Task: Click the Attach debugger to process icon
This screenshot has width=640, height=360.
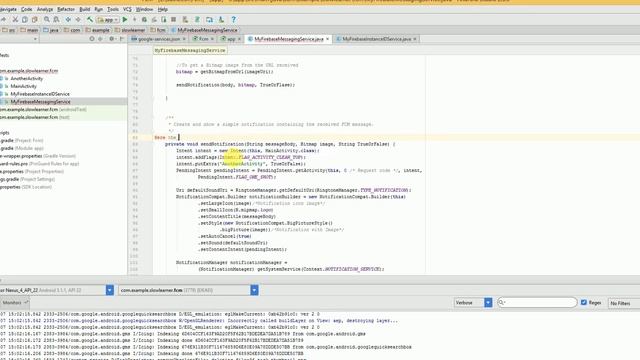Action: (164, 20)
